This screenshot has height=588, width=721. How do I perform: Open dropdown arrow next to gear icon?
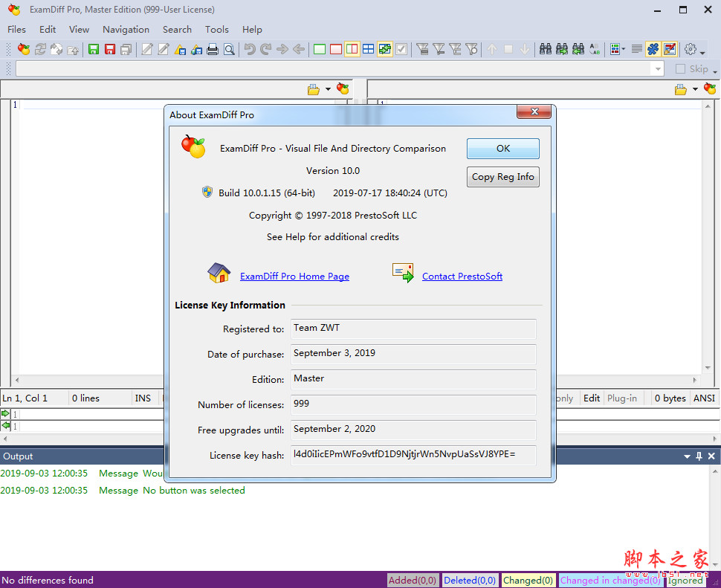coord(702,53)
